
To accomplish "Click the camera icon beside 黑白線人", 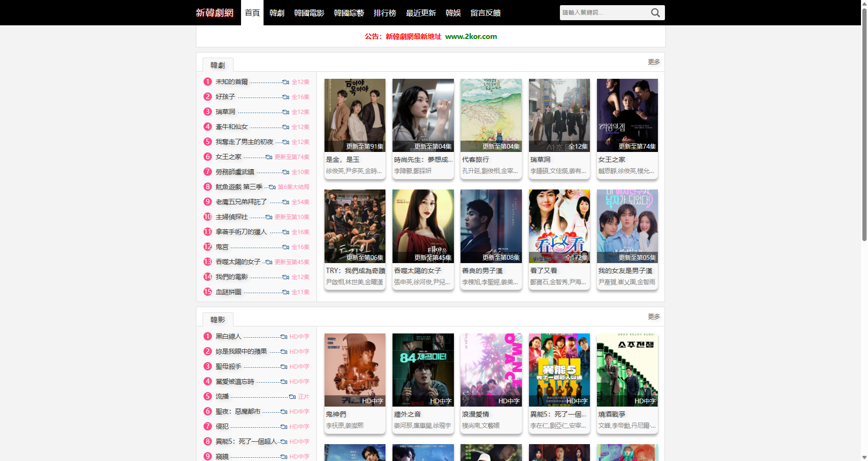I will [284, 337].
